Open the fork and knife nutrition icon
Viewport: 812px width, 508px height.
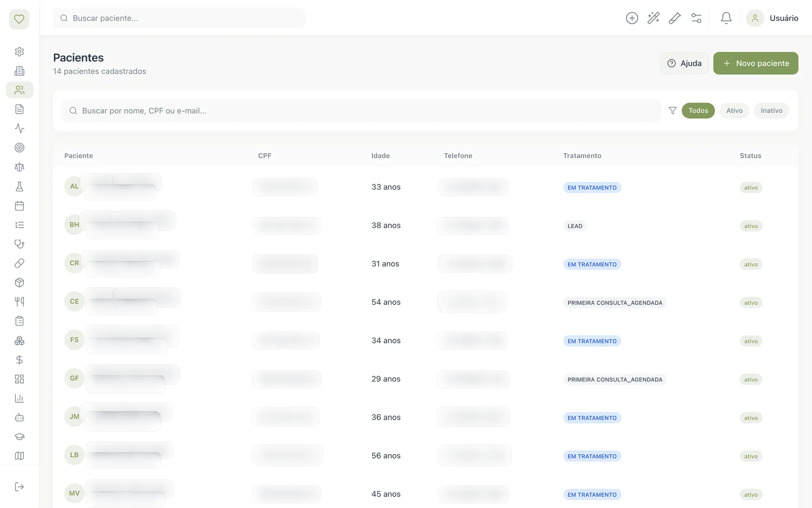pos(19,302)
